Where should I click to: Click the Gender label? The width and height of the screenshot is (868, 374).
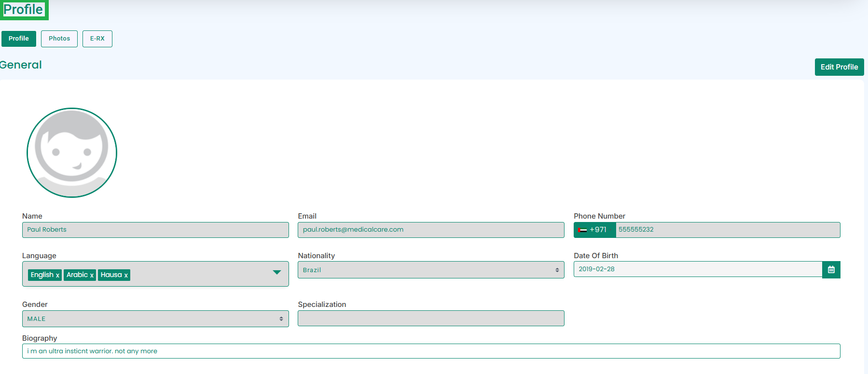35,305
